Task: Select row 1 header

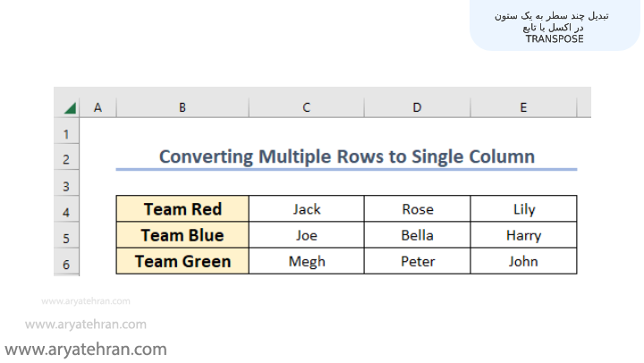Action: [66, 134]
